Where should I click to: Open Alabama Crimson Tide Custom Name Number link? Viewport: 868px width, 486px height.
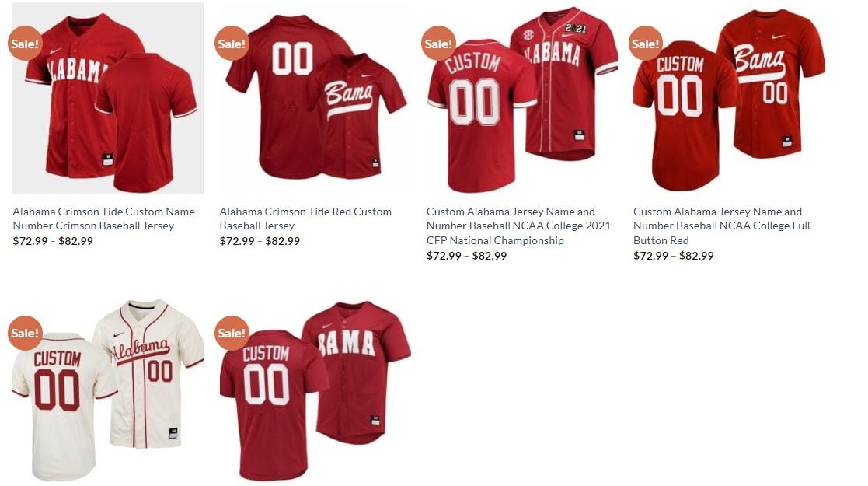103,219
